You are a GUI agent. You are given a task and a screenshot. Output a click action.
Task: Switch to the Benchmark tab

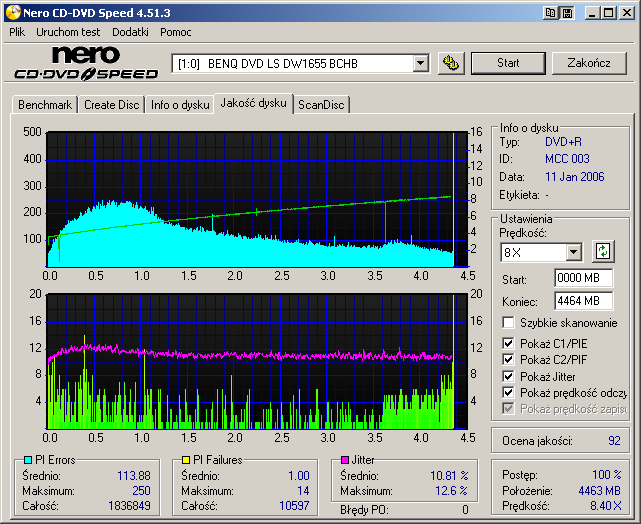tap(45, 105)
